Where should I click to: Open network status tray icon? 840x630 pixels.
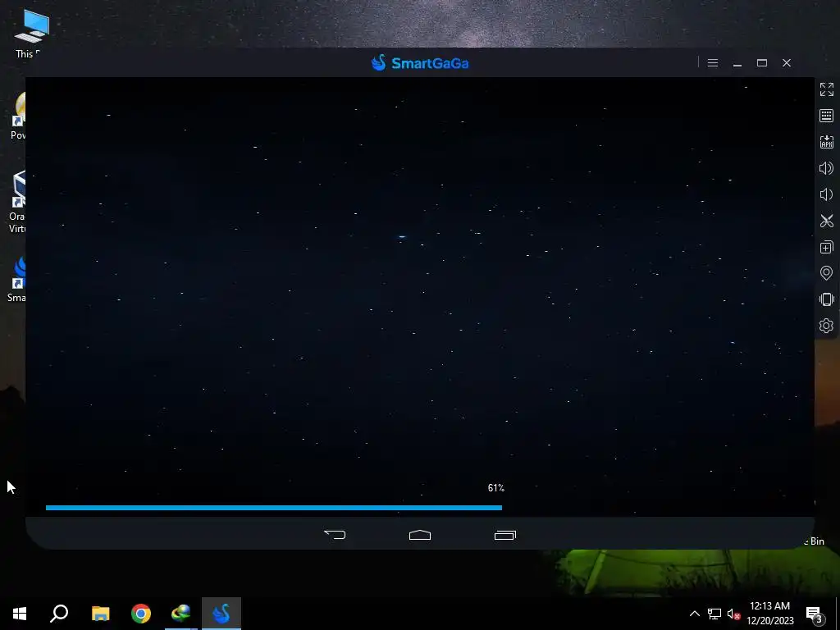click(714, 614)
